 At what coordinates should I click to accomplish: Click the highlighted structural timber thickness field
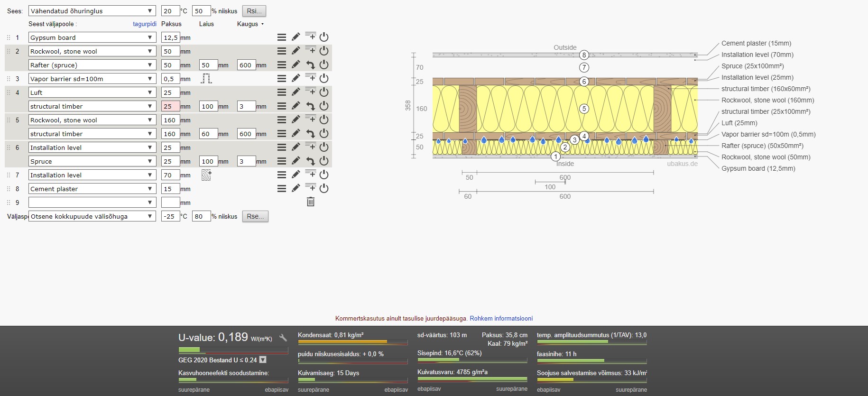[170, 106]
